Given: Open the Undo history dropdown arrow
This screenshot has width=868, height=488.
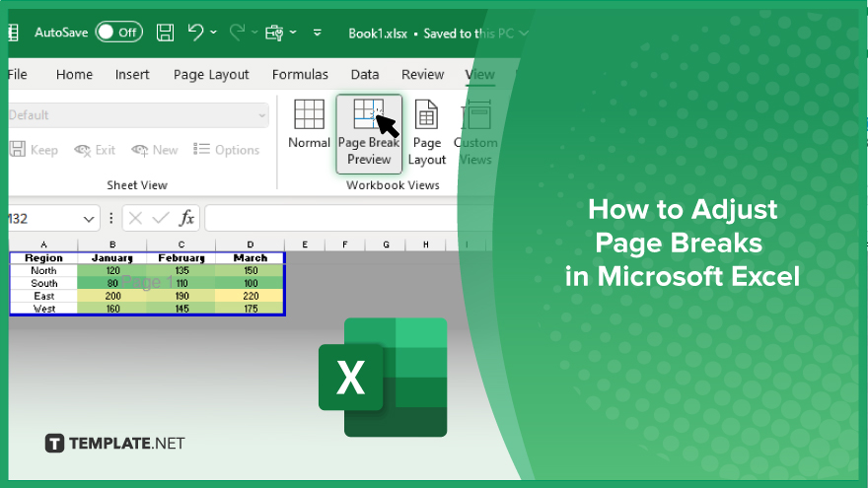Looking at the screenshot, I should click(214, 33).
